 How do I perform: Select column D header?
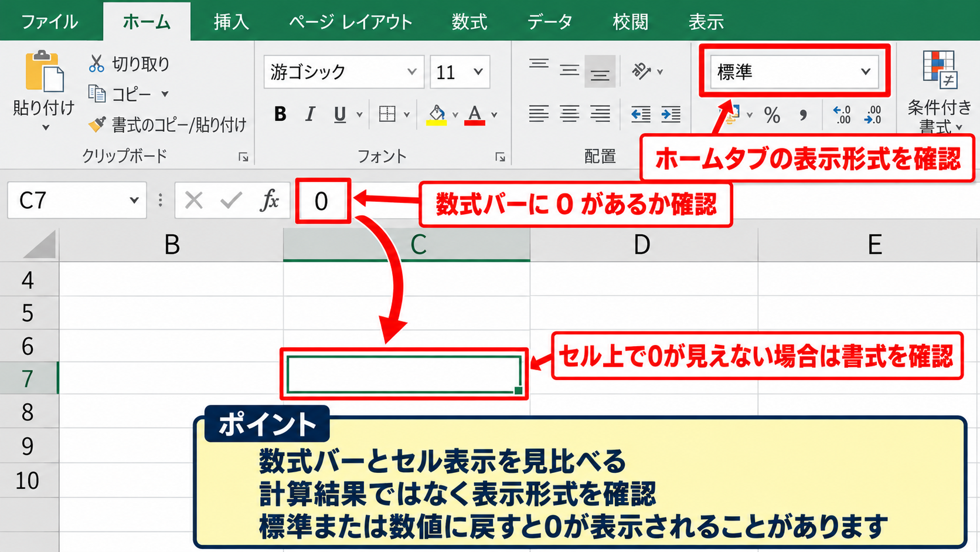tap(643, 244)
